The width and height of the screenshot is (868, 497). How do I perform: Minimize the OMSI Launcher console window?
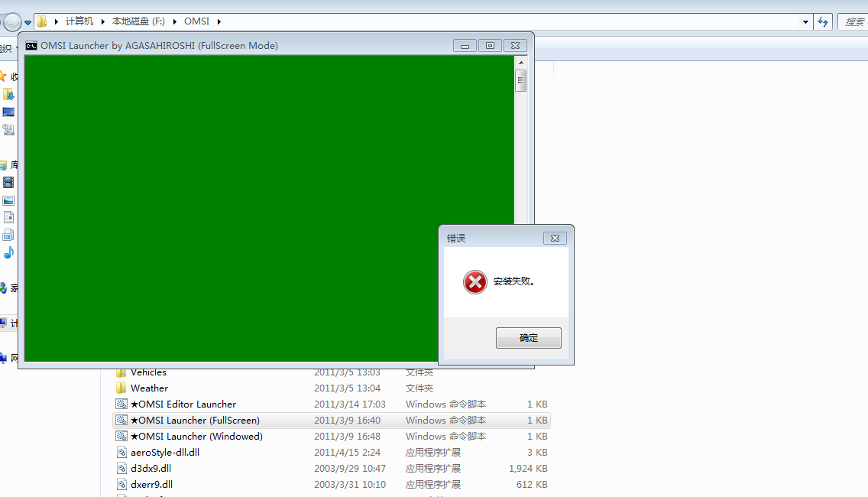[465, 46]
